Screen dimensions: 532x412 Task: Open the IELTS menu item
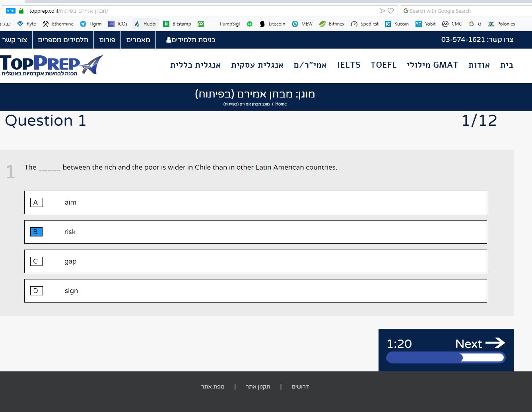[x=349, y=65]
